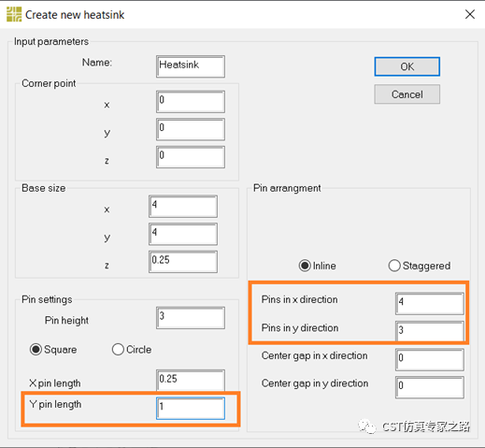This screenshot has height=448, width=485.
Task: Click the Corner point z field
Action: pyautogui.click(x=191, y=157)
